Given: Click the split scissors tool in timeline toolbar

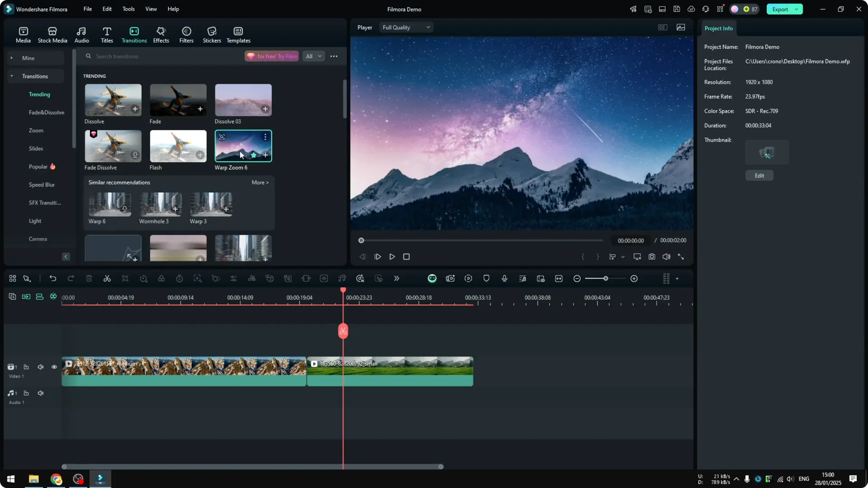Looking at the screenshot, I should 107,279.
